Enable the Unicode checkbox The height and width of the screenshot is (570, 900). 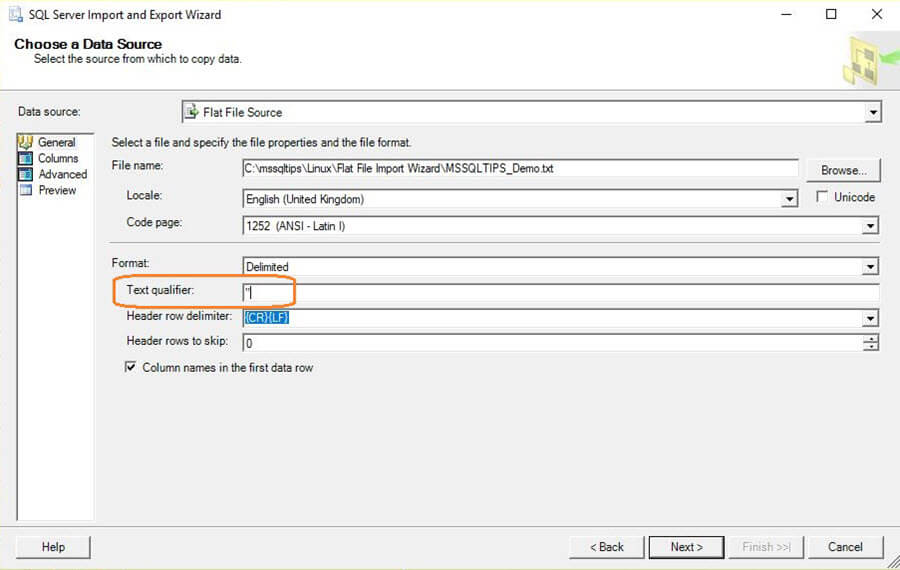tap(822, 197)
